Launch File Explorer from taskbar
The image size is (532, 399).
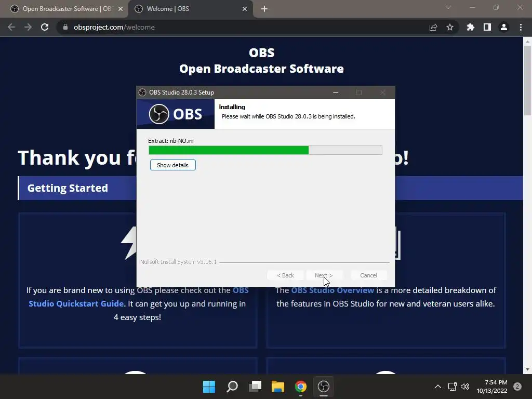coord(278,387)
